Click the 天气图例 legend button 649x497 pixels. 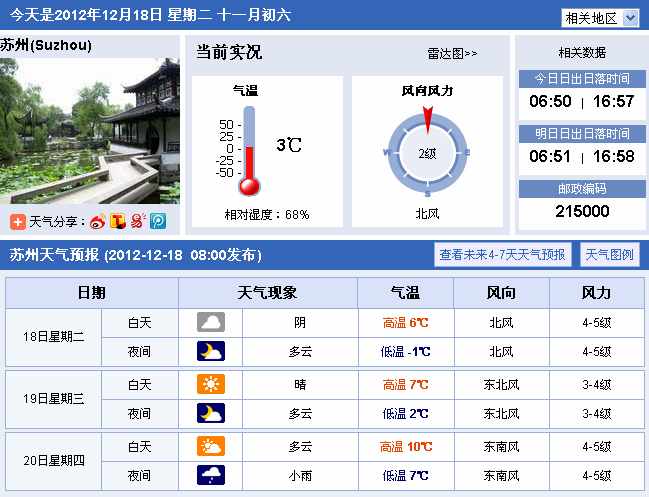pyautogui.click(x=609, y=255)
